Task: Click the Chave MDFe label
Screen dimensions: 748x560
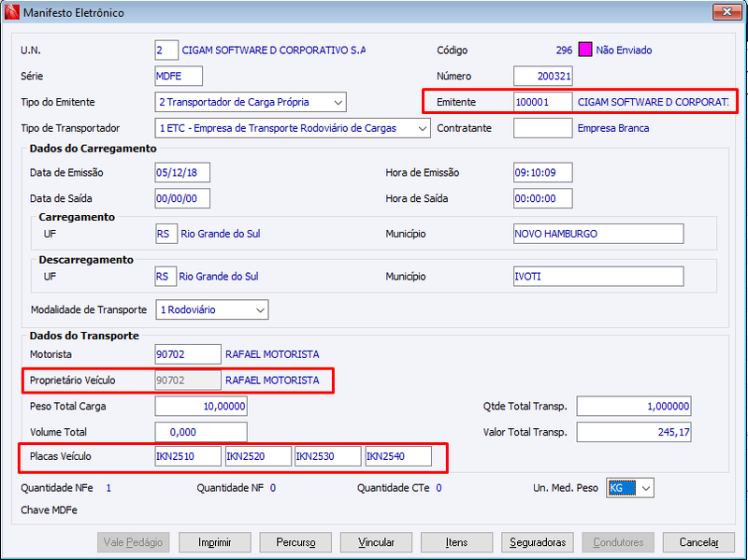Action: point(50,510)
